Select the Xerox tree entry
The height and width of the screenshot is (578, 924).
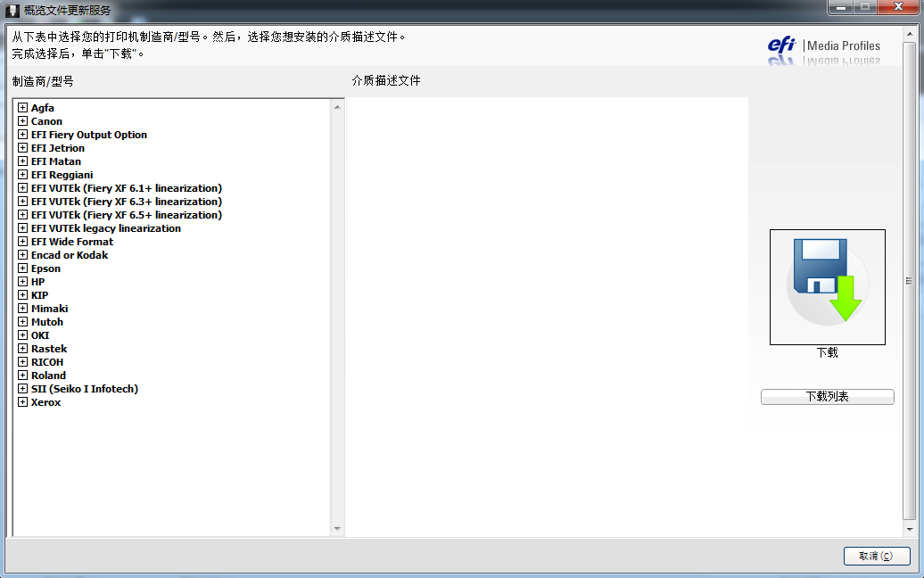click(46, 402)
